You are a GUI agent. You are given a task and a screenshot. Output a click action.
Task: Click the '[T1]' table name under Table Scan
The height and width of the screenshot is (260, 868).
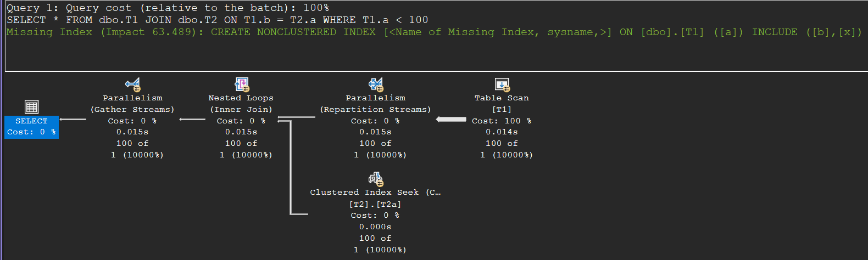[502, 110]
